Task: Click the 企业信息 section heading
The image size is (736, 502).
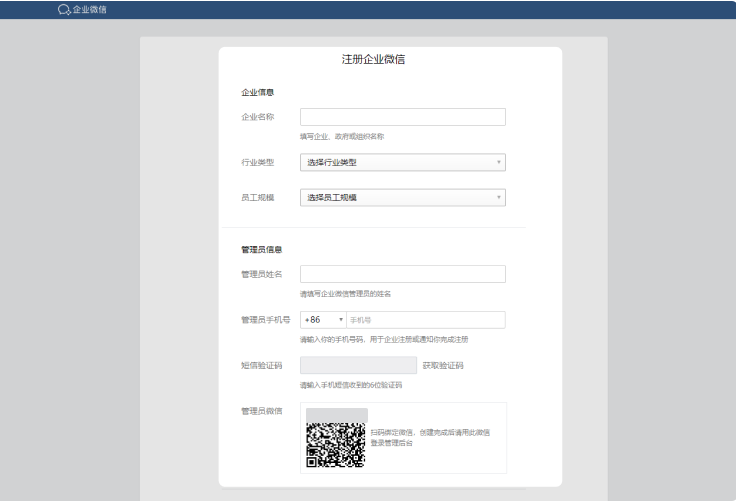Action: pos(258,92)
